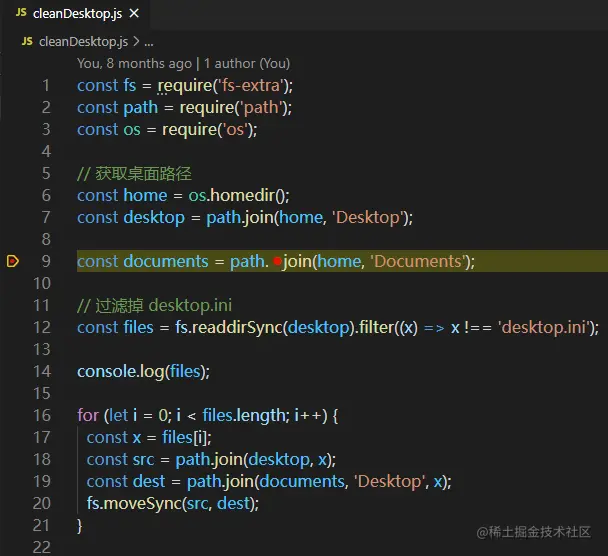The image size is (608, 556).
Task: Click 'files.length' on line 16
Action: (244, 416)
